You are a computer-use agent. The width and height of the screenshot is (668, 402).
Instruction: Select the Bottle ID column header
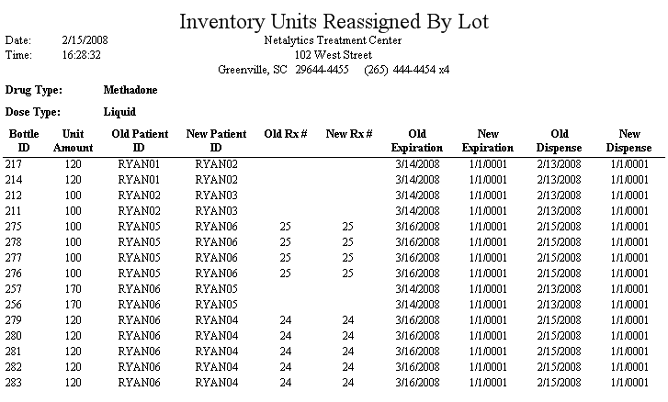pyautogui.click(x=24, y=141)
